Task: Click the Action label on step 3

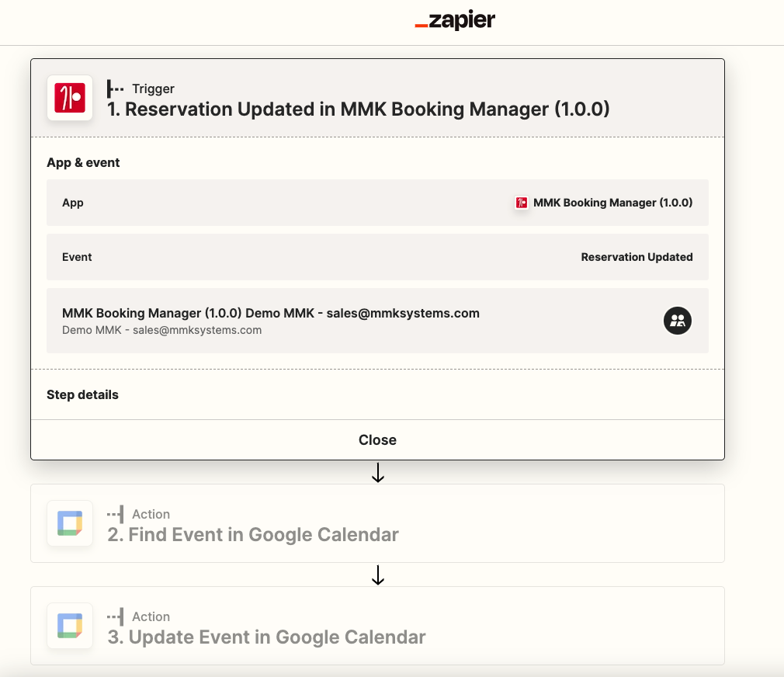Action: [x=151, y=616]
